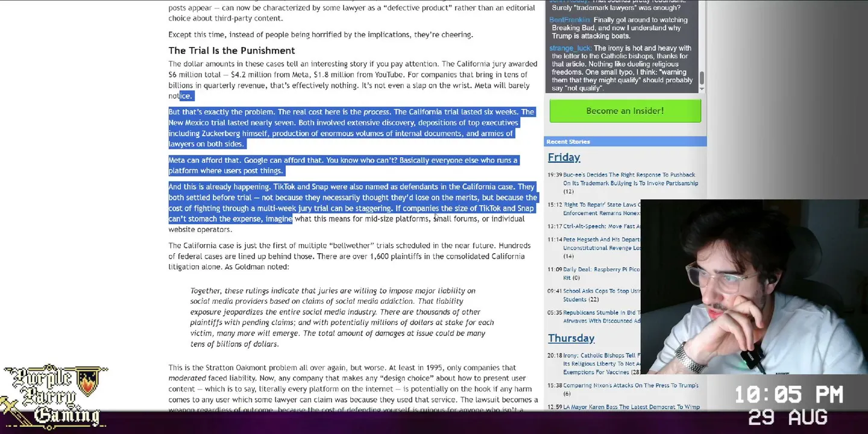Open the Thursday stories link

tap(571, 338)
